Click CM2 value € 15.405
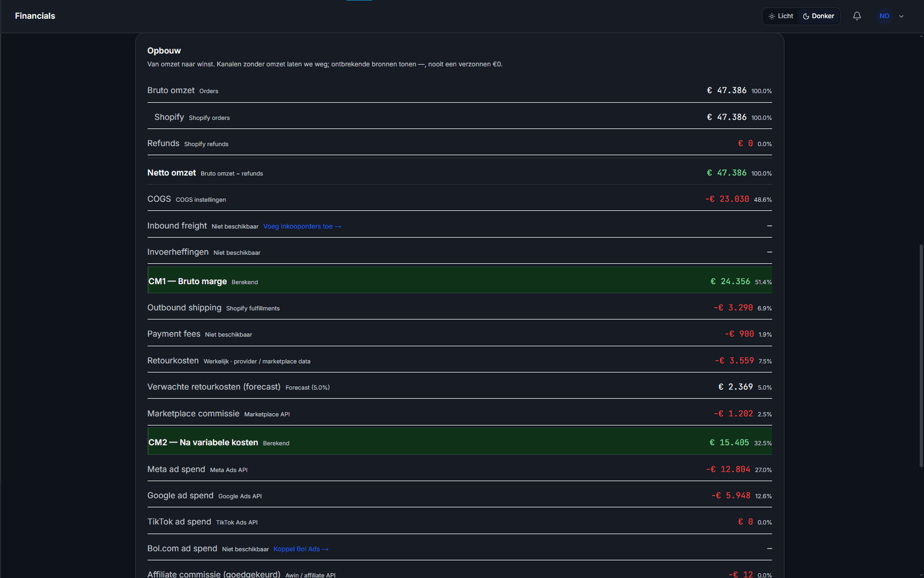This screenshot has width=924, height=578. (x=729, y=443)
